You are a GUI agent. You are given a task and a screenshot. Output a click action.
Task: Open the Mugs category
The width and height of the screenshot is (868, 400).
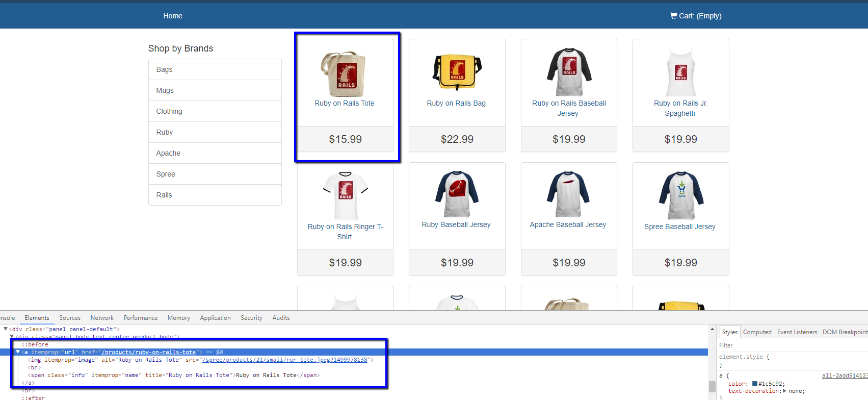(x=215, y=90)
